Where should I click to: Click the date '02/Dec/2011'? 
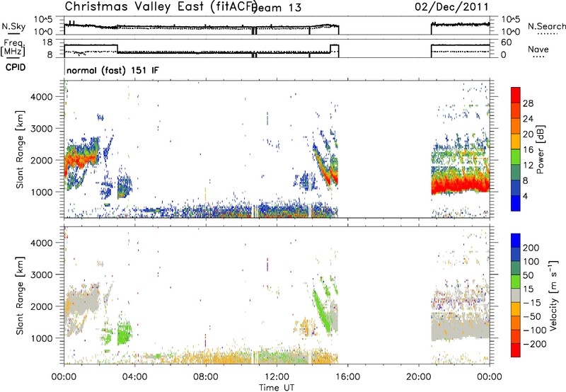point(451,6)
